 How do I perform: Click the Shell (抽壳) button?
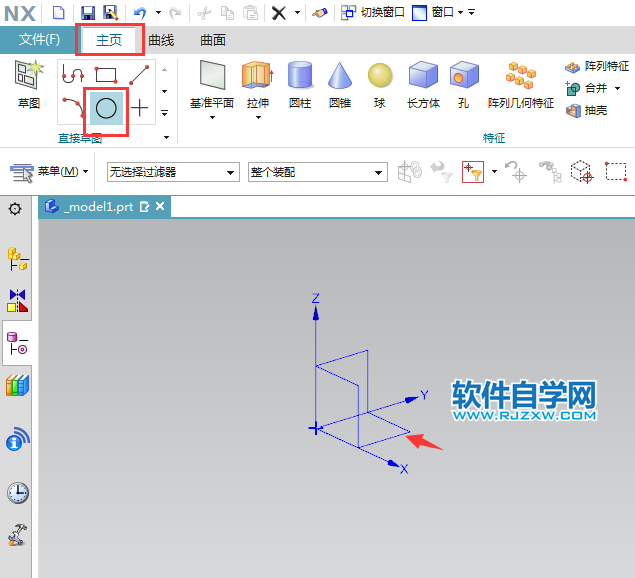(x=586, y=110)
